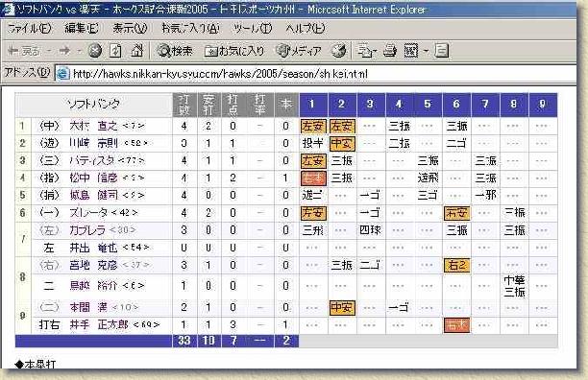Click the 右2 cell in 宮地's row
The width and height of the screenshot is (588, 380).
[x=456, y=266]
